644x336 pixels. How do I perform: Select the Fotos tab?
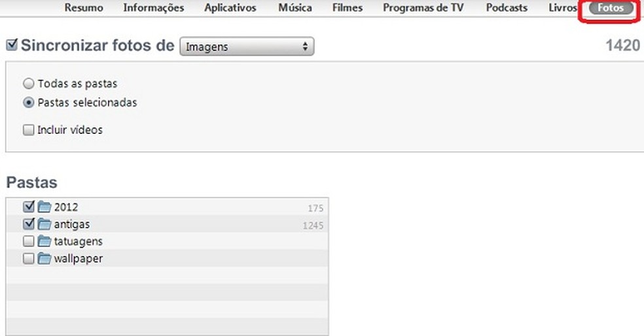coord(611,8)
